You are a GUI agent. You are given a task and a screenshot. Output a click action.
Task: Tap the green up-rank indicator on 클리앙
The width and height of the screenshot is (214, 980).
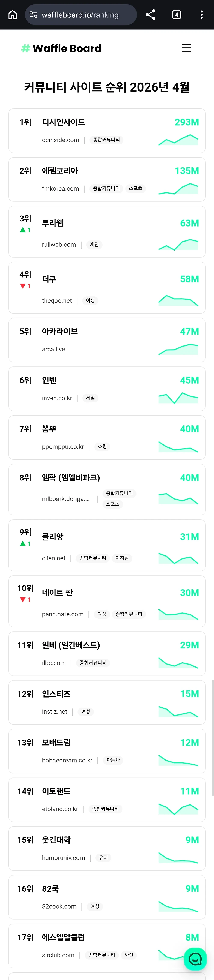tap(25, 544)
